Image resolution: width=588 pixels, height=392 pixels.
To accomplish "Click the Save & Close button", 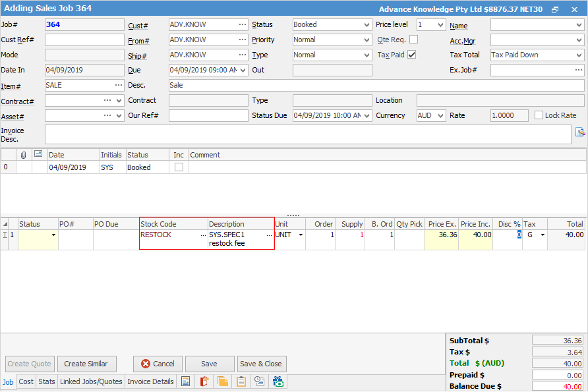I will tap(262, 364).
